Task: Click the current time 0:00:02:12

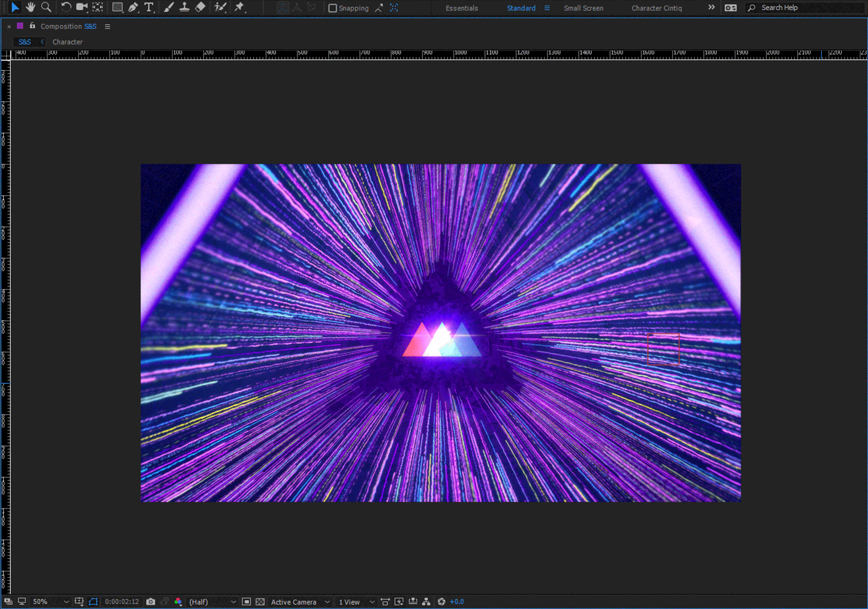Action: point(122,601)
